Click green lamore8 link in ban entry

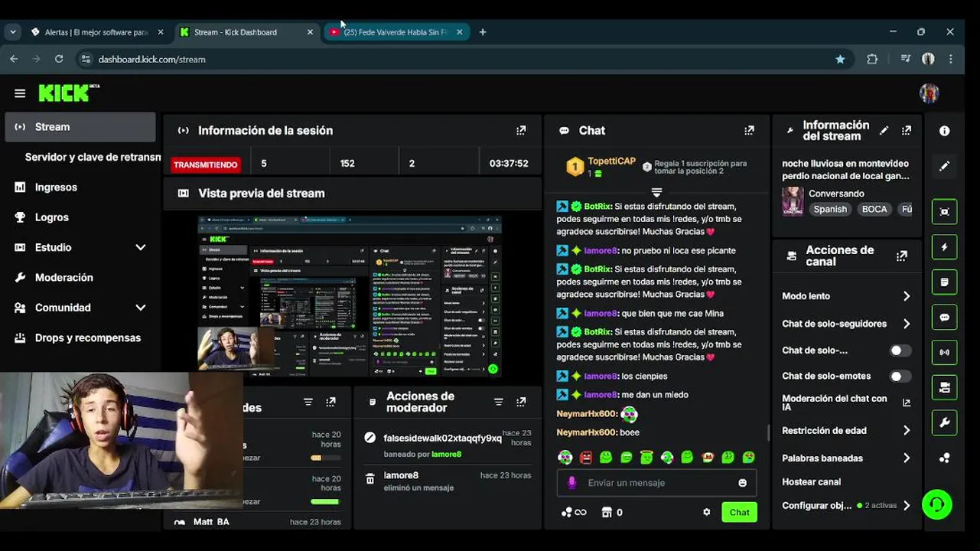[446, 454]
